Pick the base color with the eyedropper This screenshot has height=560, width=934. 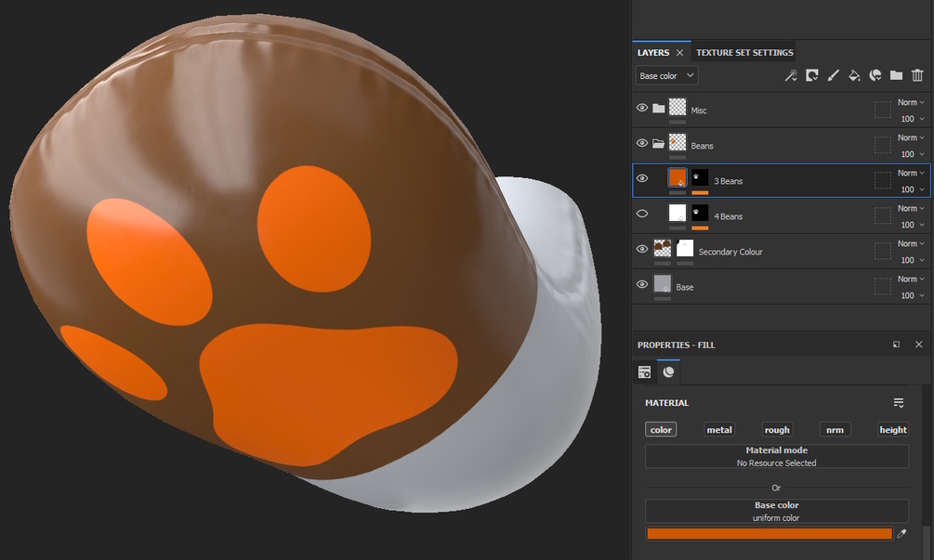click(x=901, y=534)
